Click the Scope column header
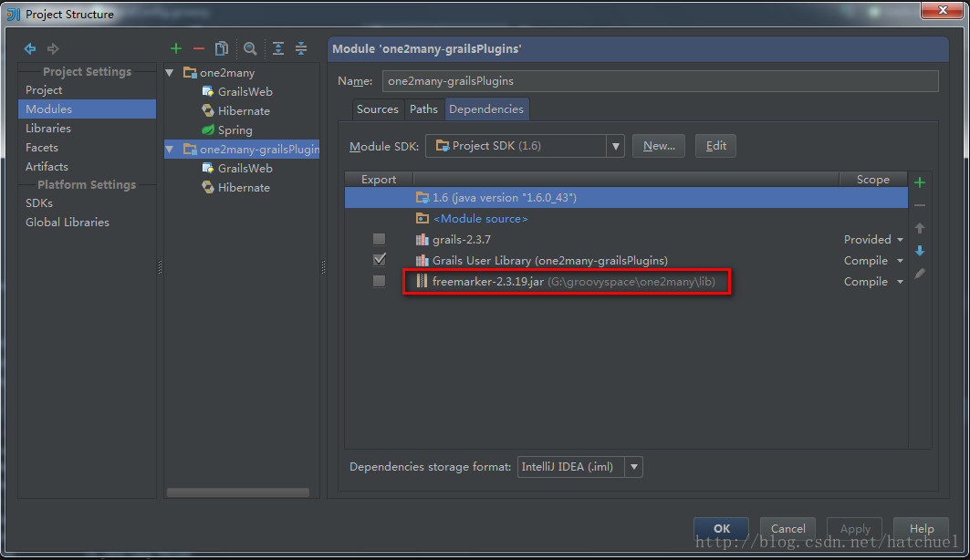Viewport: 970px width, 560px height. point(873,180)
